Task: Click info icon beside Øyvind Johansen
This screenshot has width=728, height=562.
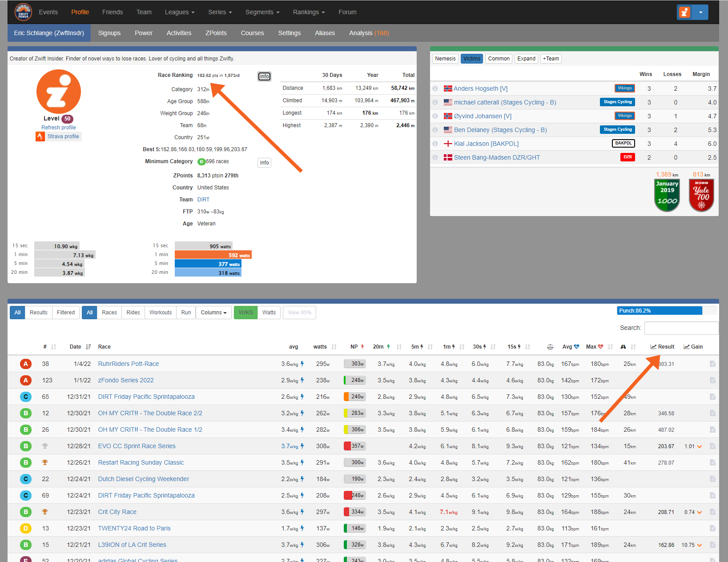Action: point(435,116)
